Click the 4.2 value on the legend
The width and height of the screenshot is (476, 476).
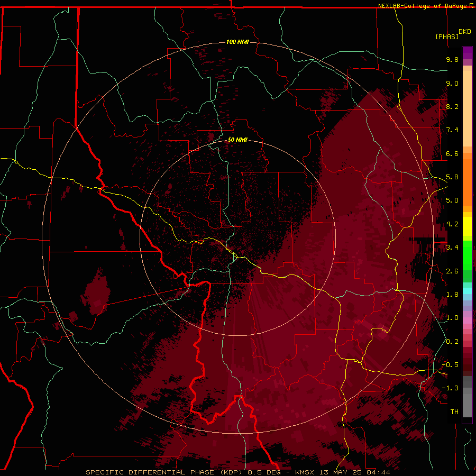pos(452,224)
